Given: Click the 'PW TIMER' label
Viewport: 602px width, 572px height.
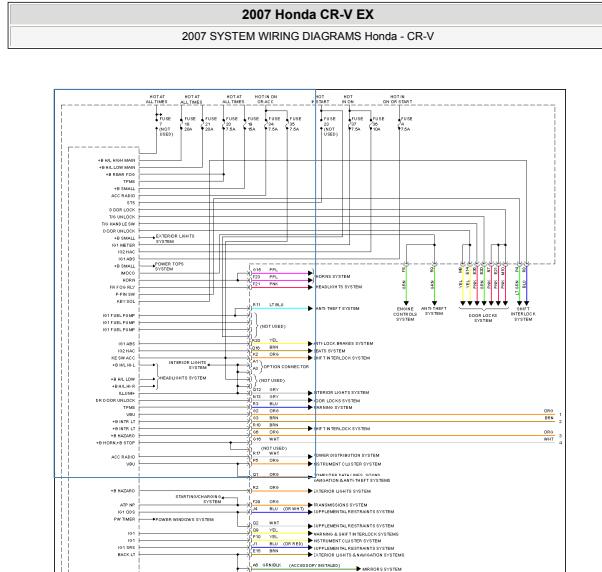Looking at the screenshot, I should click(124, 519).
